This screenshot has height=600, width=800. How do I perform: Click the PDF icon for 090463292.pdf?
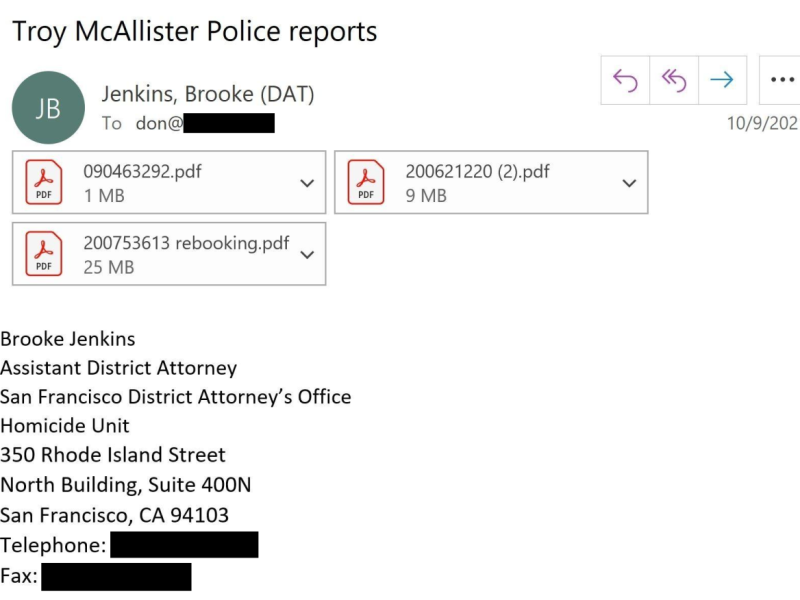point(44,182)
